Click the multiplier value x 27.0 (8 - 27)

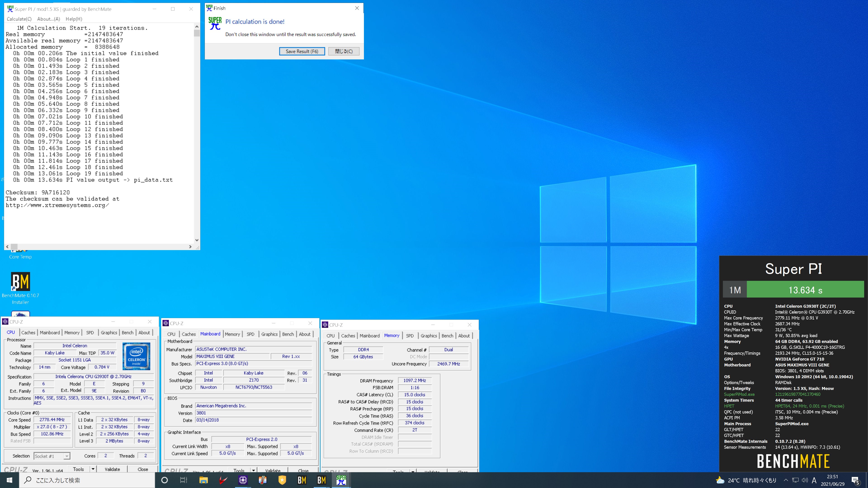pos(52,427)
